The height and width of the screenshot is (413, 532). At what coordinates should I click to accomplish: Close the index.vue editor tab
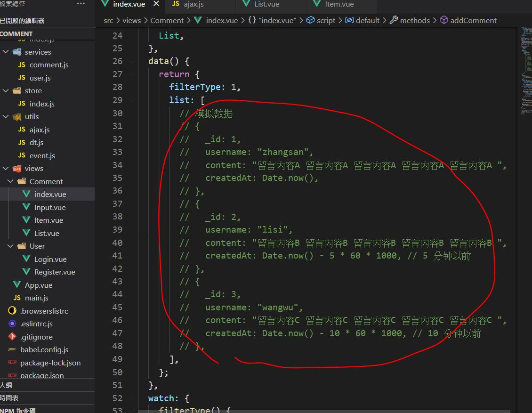156,4
